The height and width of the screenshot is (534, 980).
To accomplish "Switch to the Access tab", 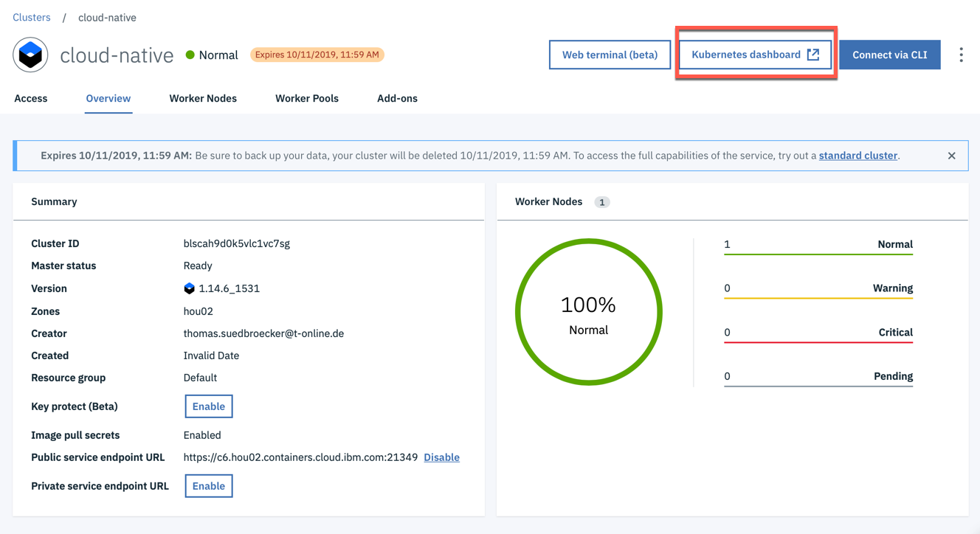I will [31, 98].
